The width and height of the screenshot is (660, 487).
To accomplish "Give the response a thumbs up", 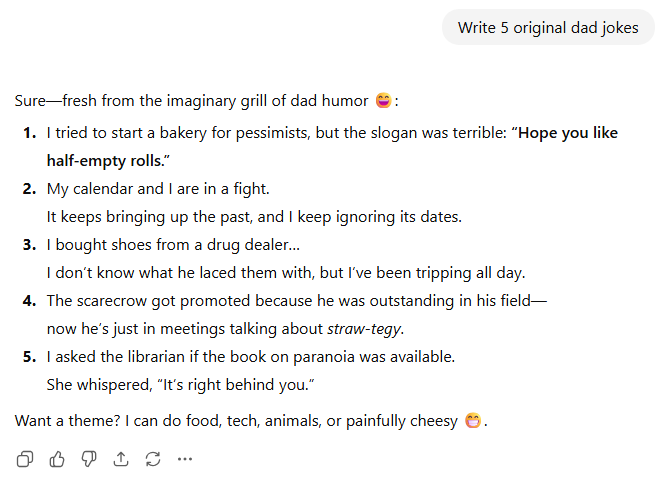I will (57, 459).
